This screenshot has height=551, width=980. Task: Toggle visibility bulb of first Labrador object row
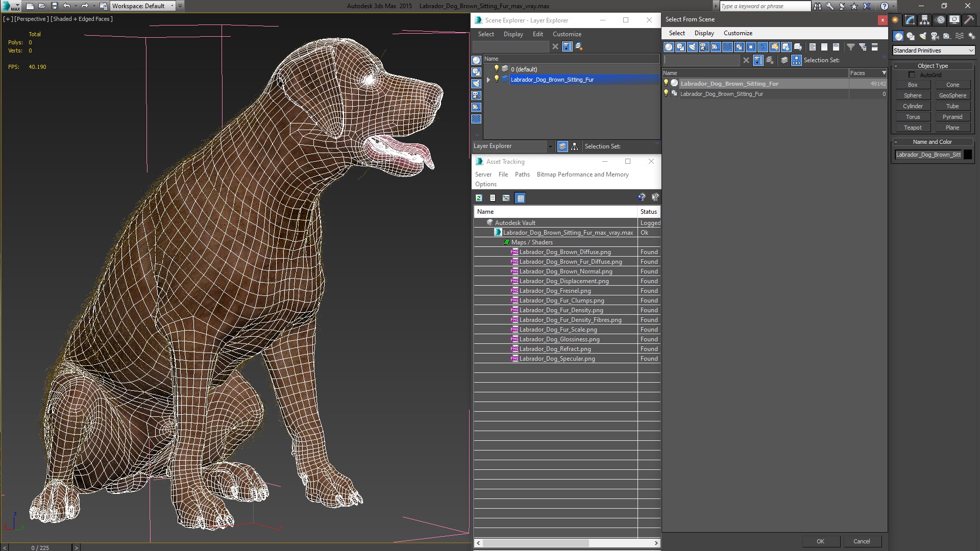(666, 83)
